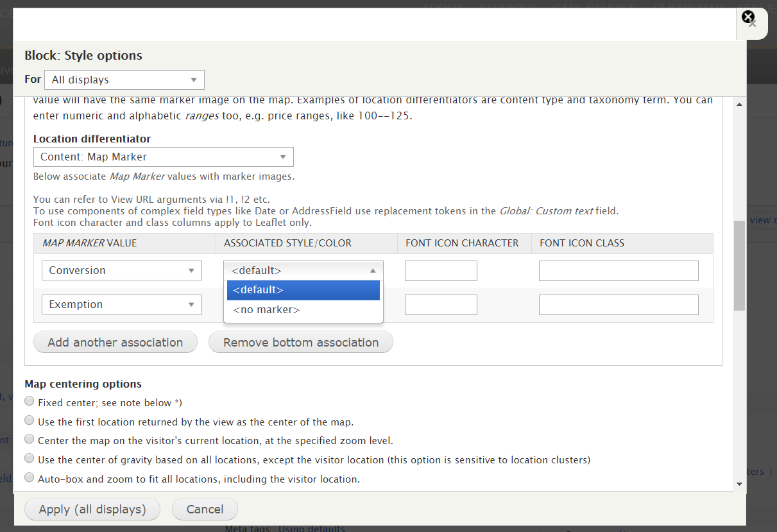Select 'Auto-box and zoom to fit' option
777x532 pixels.
pos(30,477)
